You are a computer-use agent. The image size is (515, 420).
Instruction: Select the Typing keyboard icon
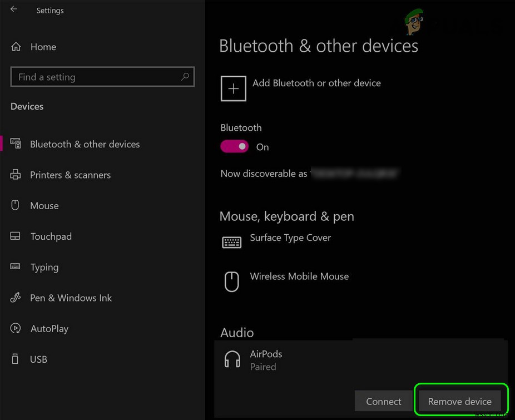click(x=16, y=267)
